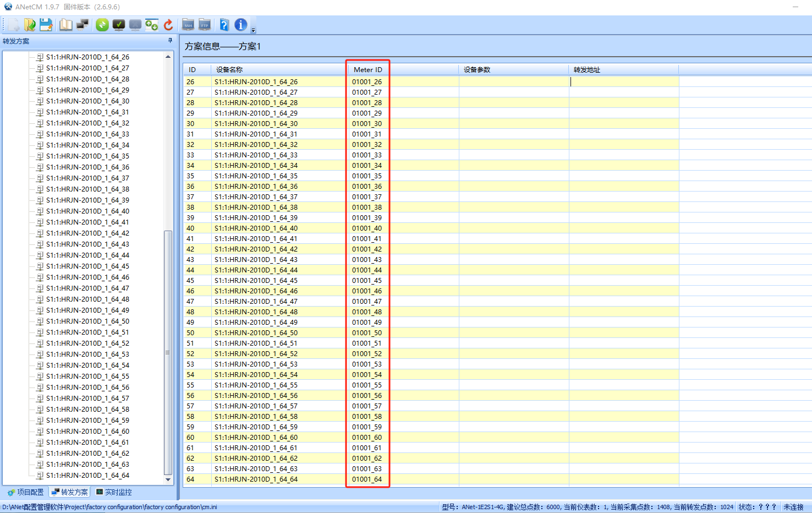Open the SSH folder tool
This screenshot has height=513, width=812.
188,25
